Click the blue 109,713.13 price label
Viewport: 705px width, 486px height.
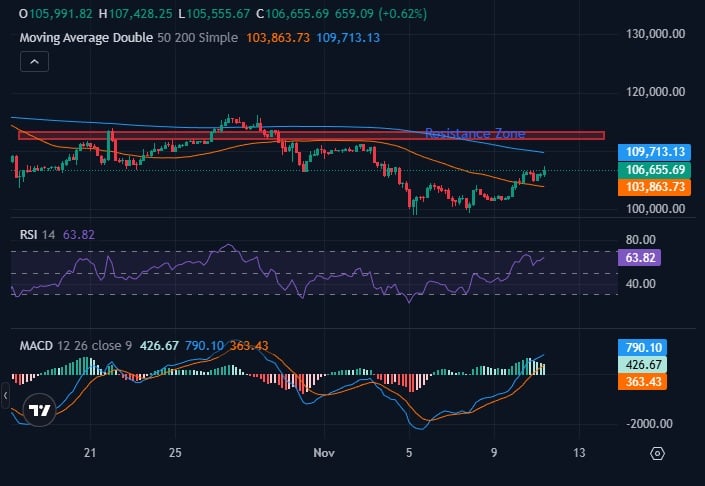click(655, 151)
